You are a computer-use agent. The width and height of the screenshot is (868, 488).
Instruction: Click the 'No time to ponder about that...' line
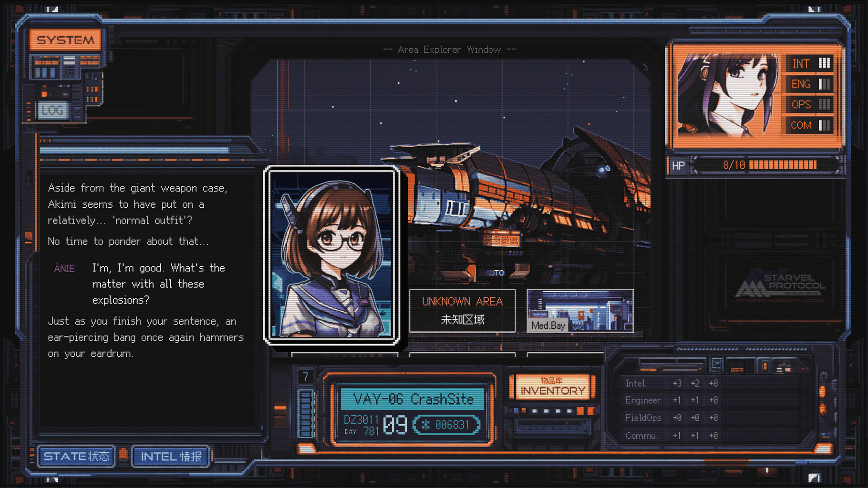pos(128,241)
